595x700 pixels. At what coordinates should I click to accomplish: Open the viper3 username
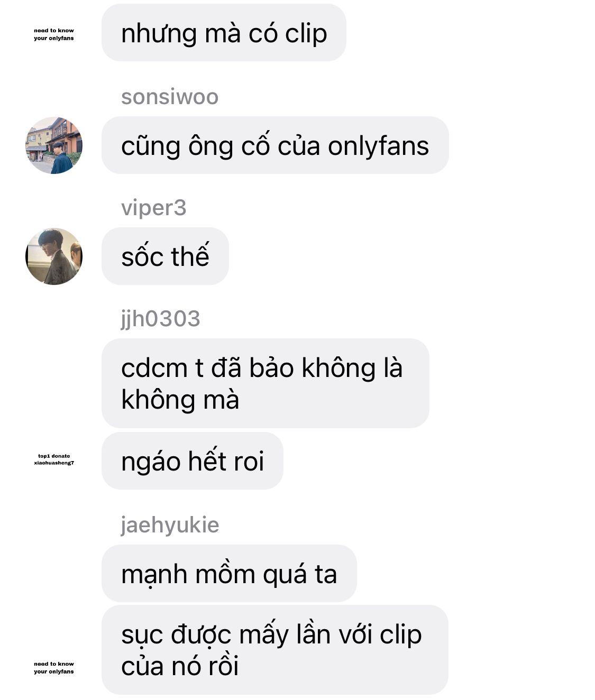pyautogui.click(x=154, y=208)
